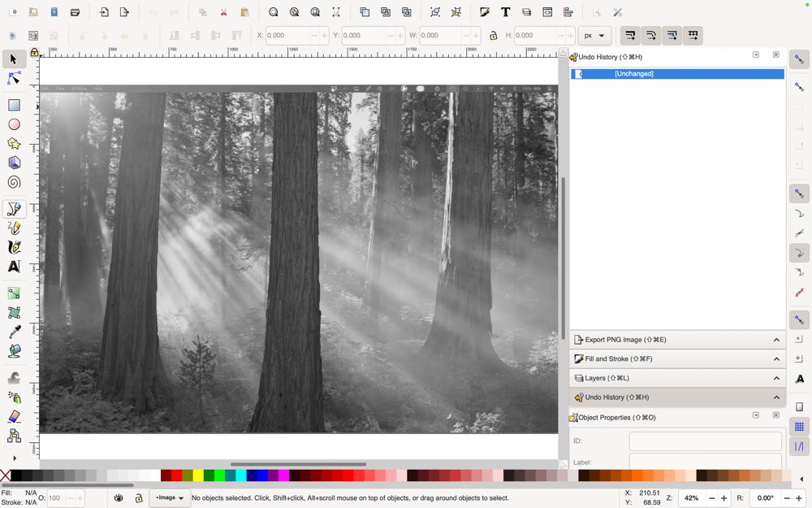Screen dimensions: 812x508
Task: Expand the Layers panel
Action: click(677, 378)
